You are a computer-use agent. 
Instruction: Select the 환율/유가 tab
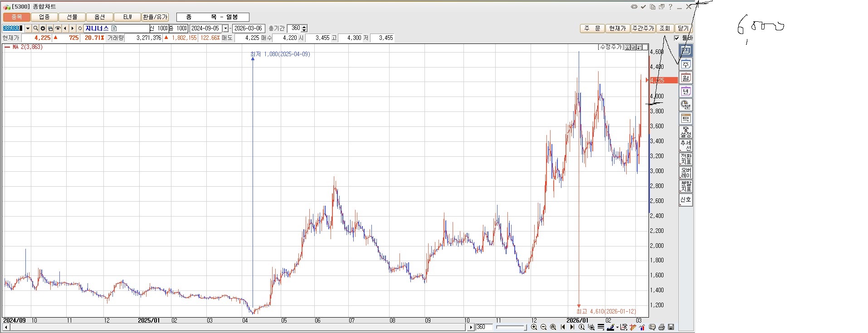click(x=155, y=17)
